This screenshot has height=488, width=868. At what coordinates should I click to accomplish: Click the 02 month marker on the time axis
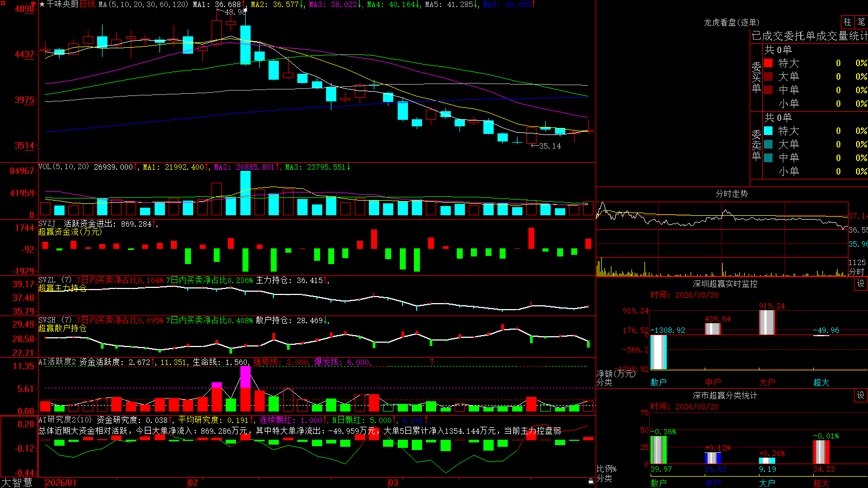click(193, 483)
